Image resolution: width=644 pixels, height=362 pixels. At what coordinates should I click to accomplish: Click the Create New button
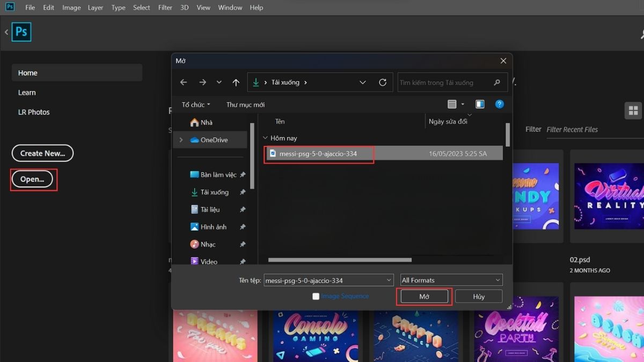click(42, 153)
